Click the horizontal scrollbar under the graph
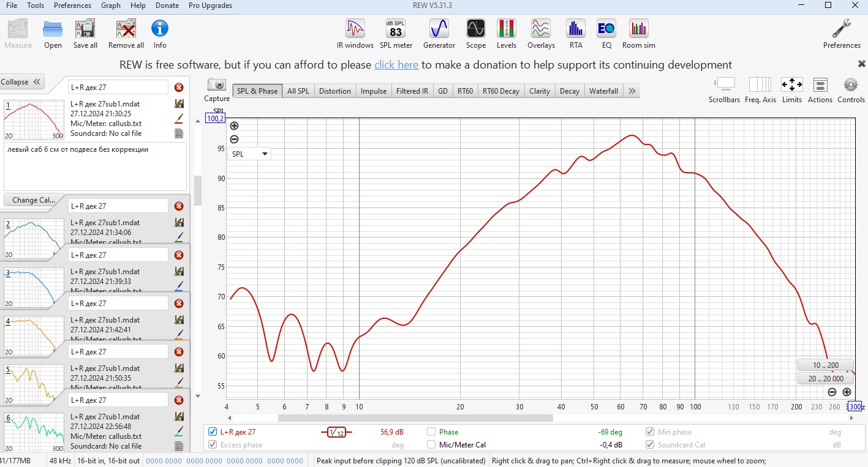Image resolution: width=868 pixels, height=467 pixels. pyautogui.click(x=415, y=418)
